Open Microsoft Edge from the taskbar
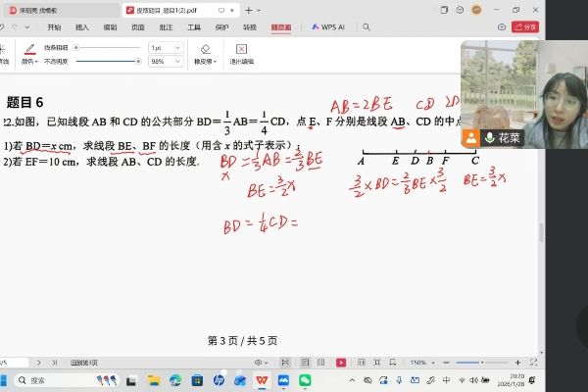Viewport: 588px width, 392px height. [x=174, y=380]
